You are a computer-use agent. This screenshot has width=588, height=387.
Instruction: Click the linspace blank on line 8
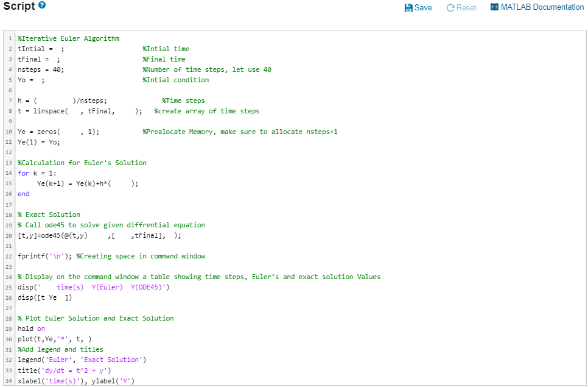[74, 111]
